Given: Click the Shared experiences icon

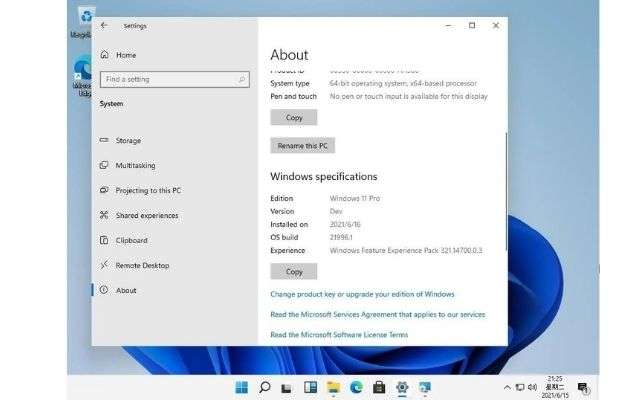Looking at the screenshot, I should [x=104, y=215].
